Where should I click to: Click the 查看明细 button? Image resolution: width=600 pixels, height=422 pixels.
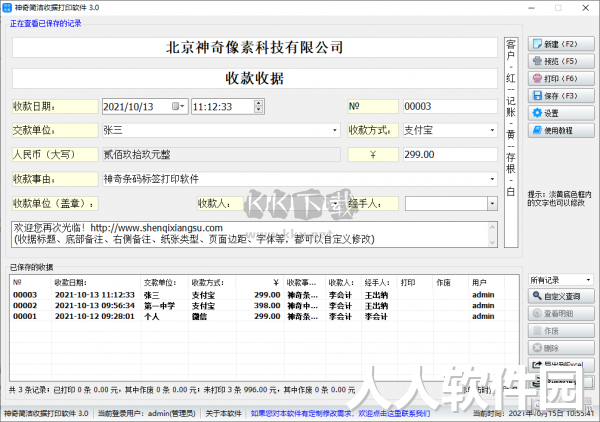coord(561,313)
